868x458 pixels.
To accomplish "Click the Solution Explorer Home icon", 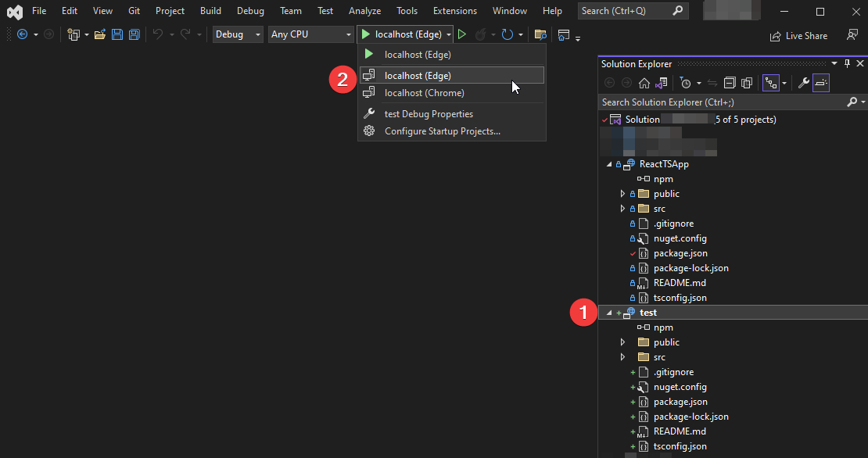I will pos(644,83).
